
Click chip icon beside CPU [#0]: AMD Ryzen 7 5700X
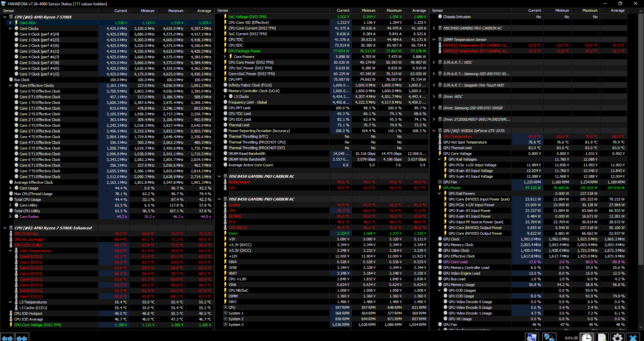point(11,17)
